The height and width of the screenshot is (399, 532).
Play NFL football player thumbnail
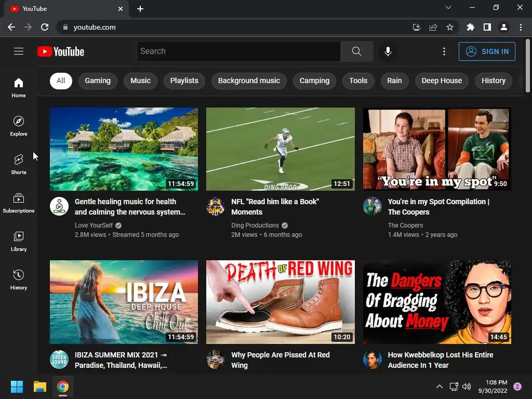click(281, 149)
